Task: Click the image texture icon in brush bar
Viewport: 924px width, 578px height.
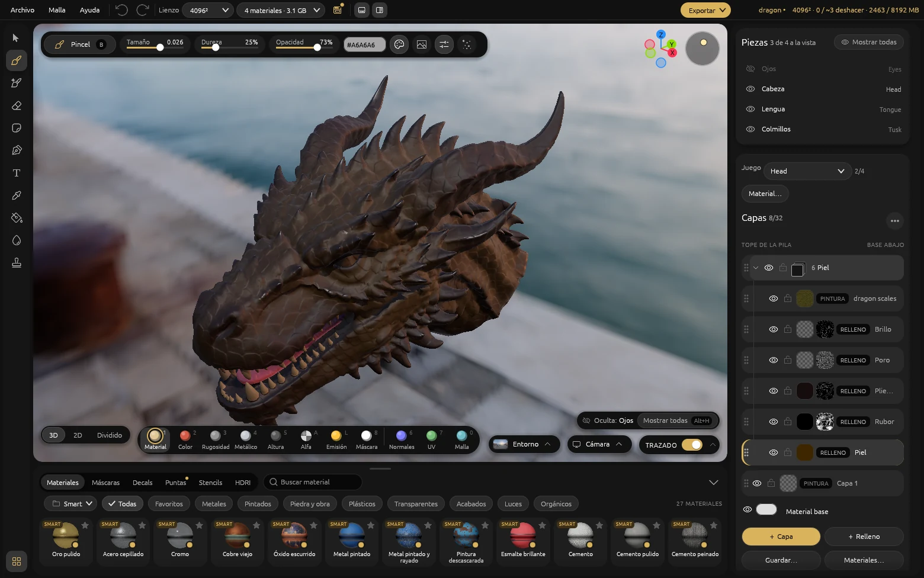Action: point(422,44)
